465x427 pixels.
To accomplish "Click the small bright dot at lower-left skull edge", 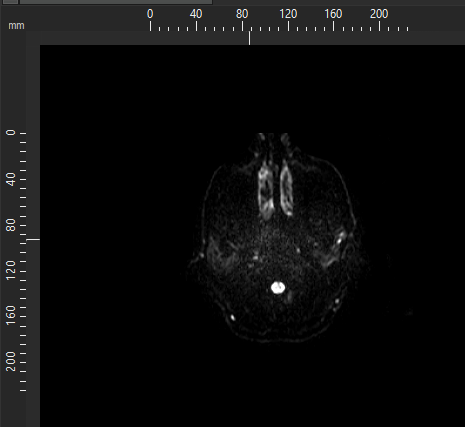I will pos(233,318).
